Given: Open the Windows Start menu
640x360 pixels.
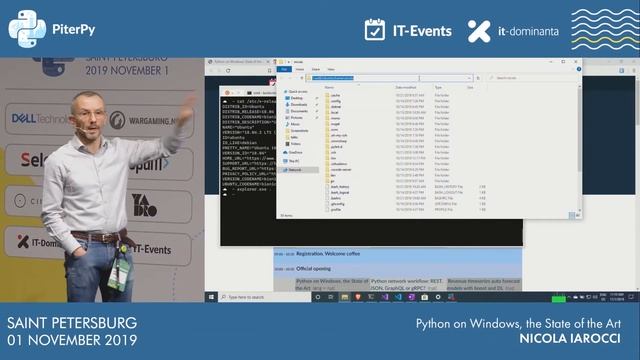Looking at the screenshot, I should click(211, 297).
